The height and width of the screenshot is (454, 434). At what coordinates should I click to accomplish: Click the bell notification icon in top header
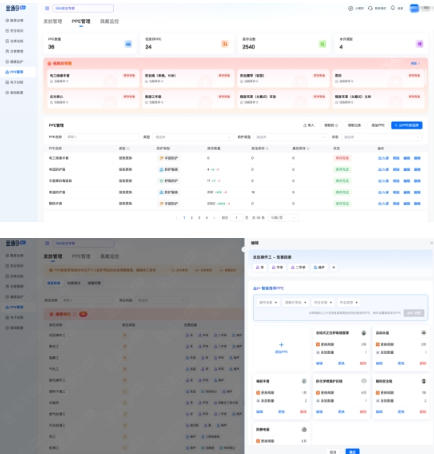pyautogui.click(x=393, y=8)
